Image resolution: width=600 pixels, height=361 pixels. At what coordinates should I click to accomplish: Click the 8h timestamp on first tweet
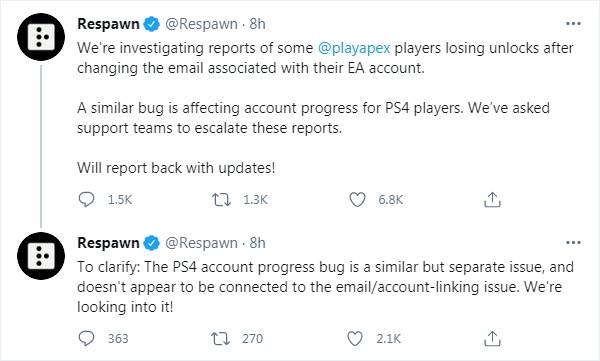click(258, 24)
